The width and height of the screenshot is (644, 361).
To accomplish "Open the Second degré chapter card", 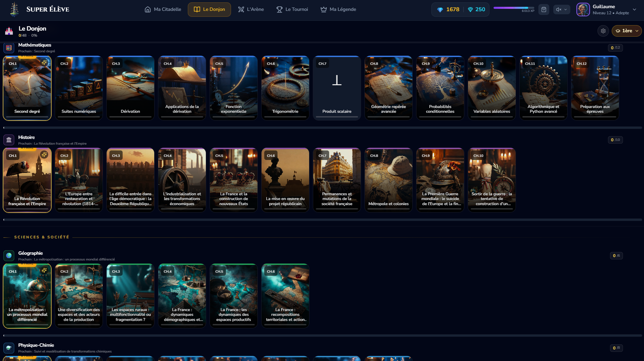I will pyautogui.click(x=27, y=88).
